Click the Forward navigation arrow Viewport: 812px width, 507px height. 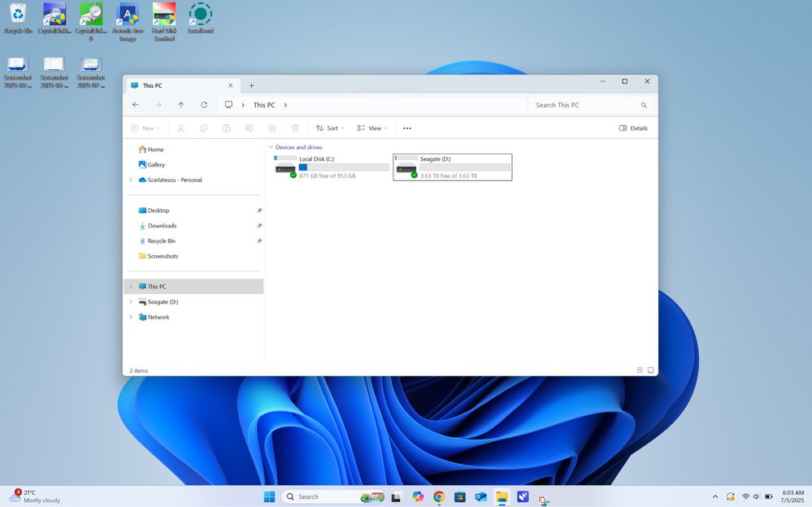pyautogui.click(x=158, y=105)
